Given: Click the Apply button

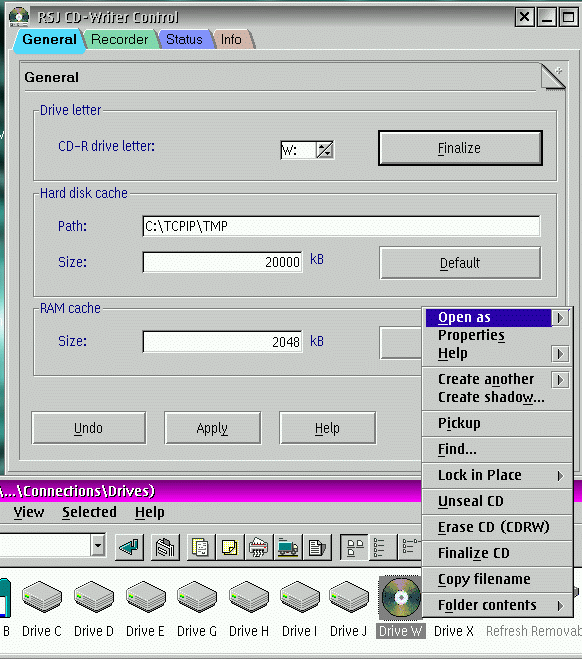Looking at the screenshot, I should click(x=212, y=428).
